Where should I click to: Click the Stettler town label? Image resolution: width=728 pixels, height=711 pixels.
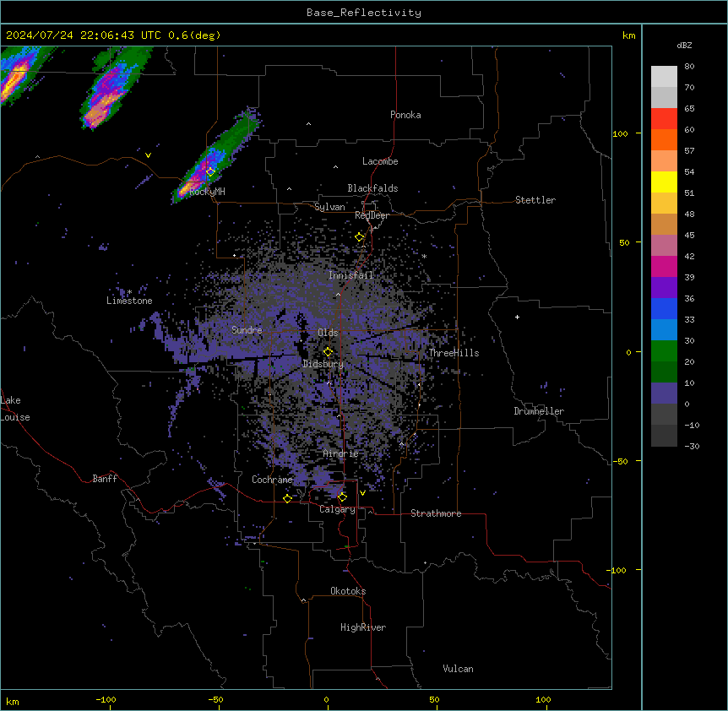pyautogui.click(x=535, y=200)
